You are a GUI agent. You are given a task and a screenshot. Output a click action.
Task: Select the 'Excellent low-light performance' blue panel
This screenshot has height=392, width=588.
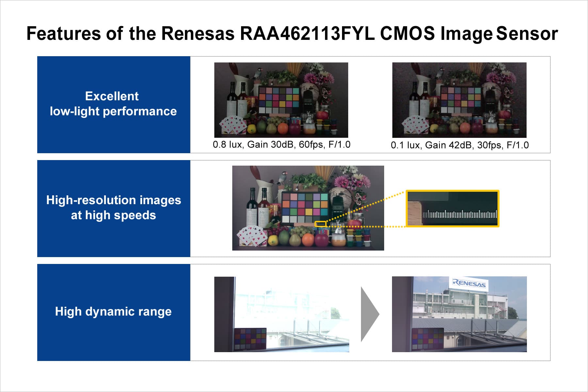click(x=114, y=105)
